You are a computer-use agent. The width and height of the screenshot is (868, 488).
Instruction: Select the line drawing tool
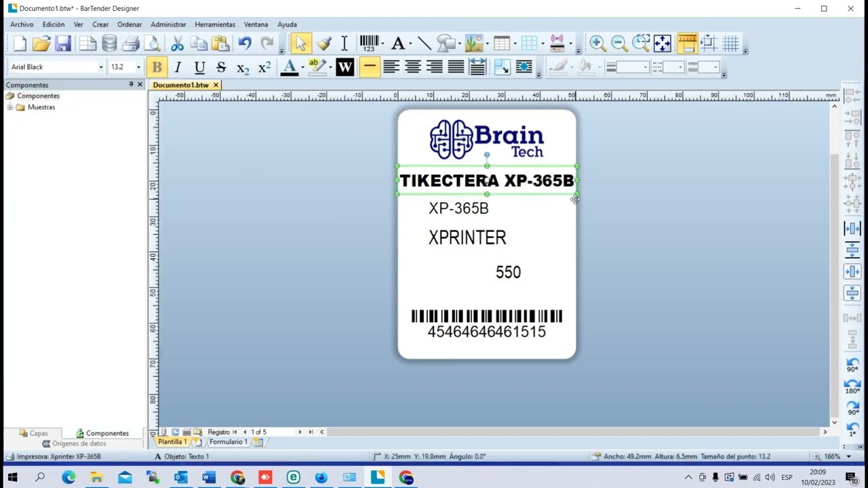[x=424, y=44]
